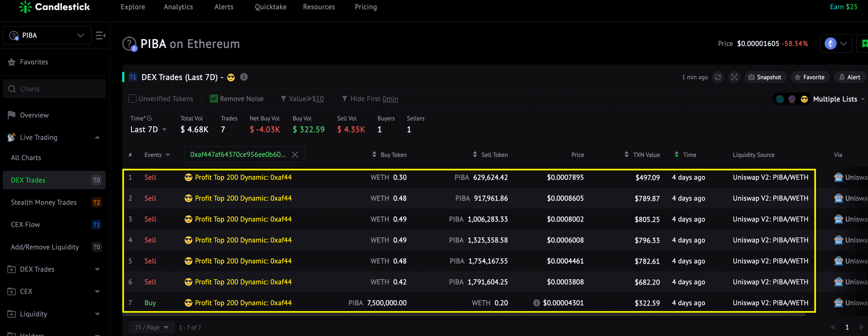The width and height of the screenshot is (868, 336).
Task: Click the info icon beside DEX Trades title
Action: 244,77
